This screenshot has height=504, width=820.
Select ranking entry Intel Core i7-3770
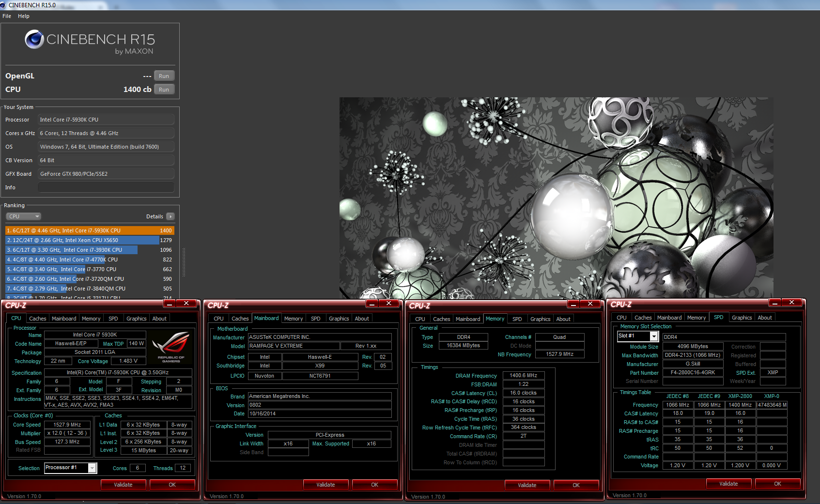[x=90, y=269]
